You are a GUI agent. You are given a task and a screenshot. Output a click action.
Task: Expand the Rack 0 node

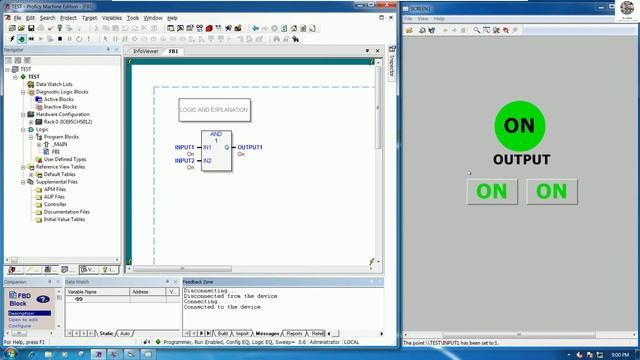pos(31,122)
